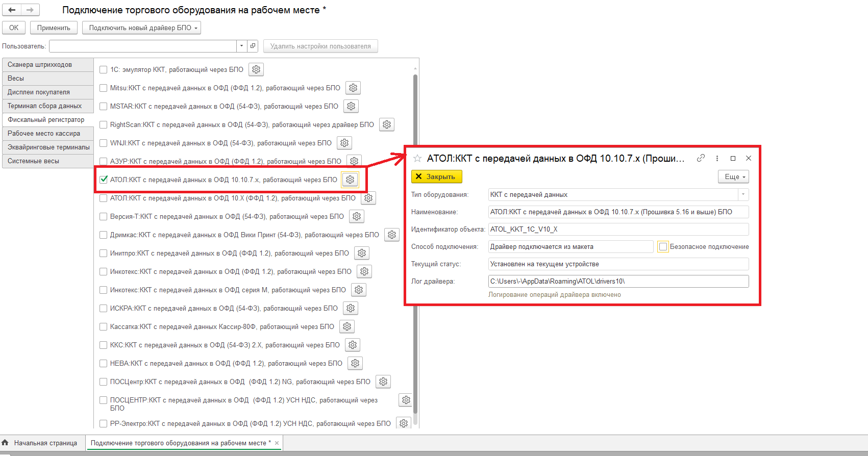This screenshot has width=868, height=456.
Task: Expand Подключить новый драйвер БПО dropdown
Action: 141,28
